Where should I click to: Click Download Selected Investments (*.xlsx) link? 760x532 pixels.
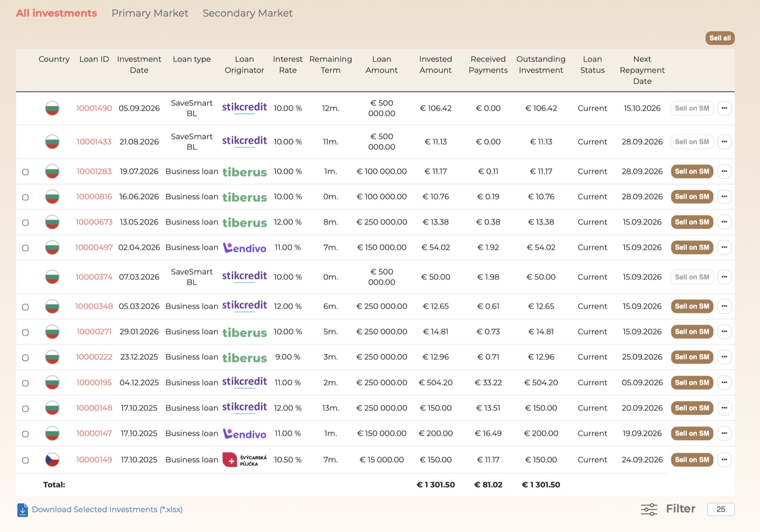[x=107, y=510]
